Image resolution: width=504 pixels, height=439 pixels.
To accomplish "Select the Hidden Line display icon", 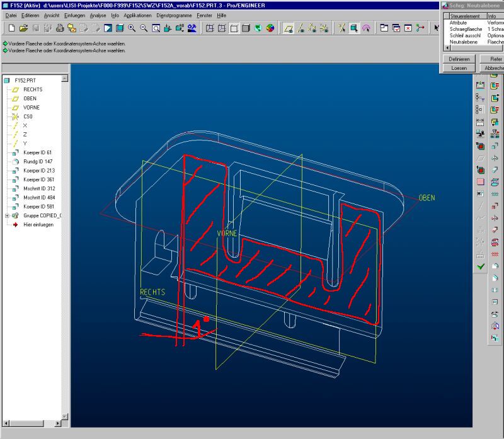I will [x=222, y=28].
